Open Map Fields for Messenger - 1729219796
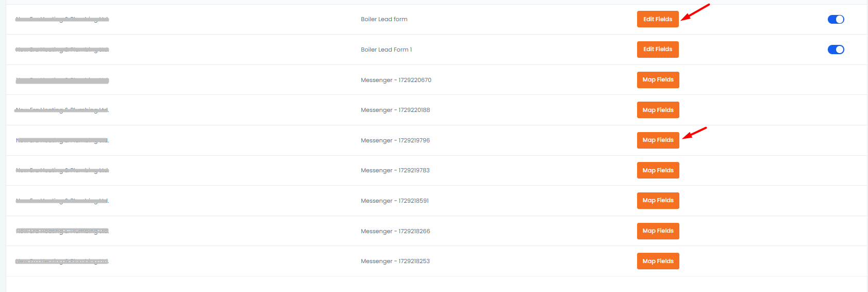Image resolution: width=868 pixels, height=292 pixels. (x=658, y=140)
